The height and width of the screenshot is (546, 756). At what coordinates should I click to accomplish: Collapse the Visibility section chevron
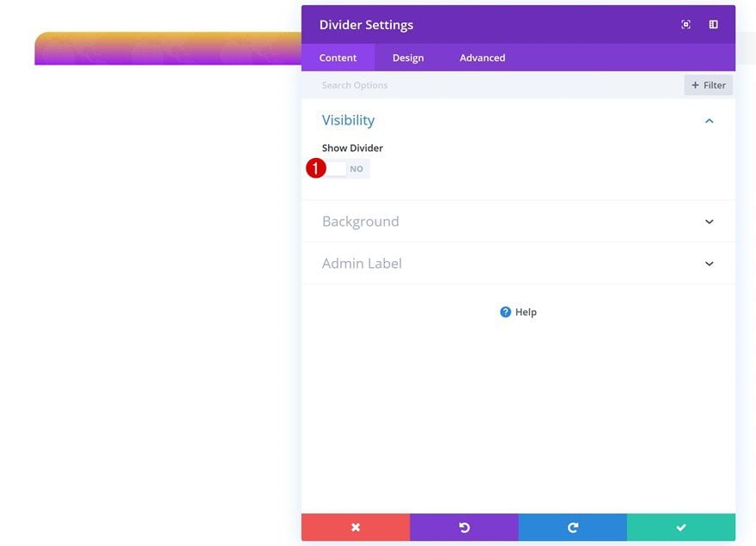pyautogui.click(x=709, y=121)
